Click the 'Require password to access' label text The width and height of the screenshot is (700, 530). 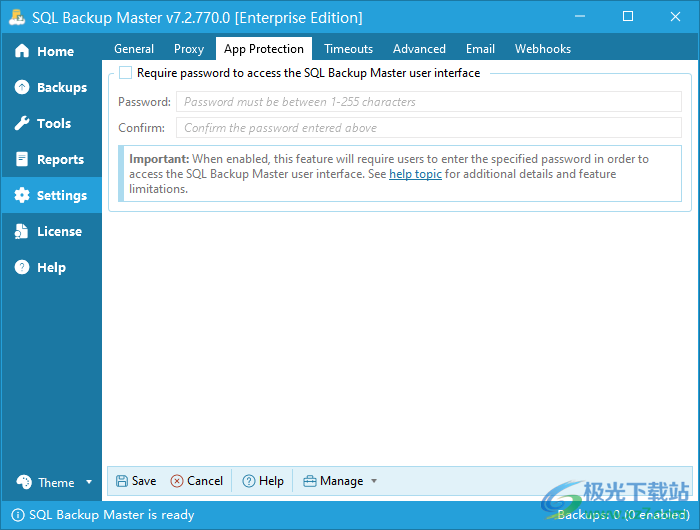(x=308, y=73)
